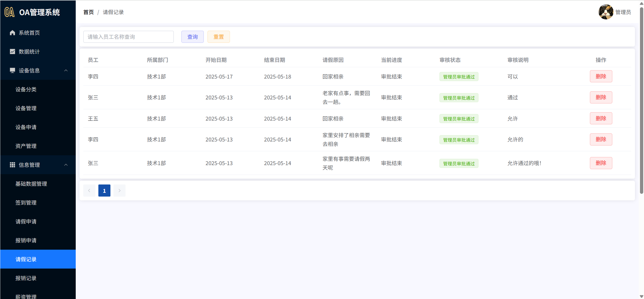644x299 pixels.
Task: Select the 设备管理 menu item
Action: [x=26, y=108]
